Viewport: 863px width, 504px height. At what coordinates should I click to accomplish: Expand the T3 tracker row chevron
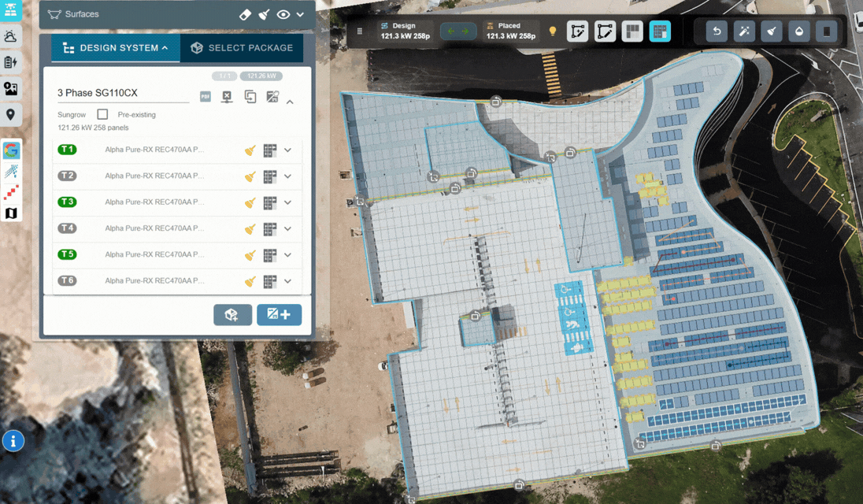(x=288, y=202)
